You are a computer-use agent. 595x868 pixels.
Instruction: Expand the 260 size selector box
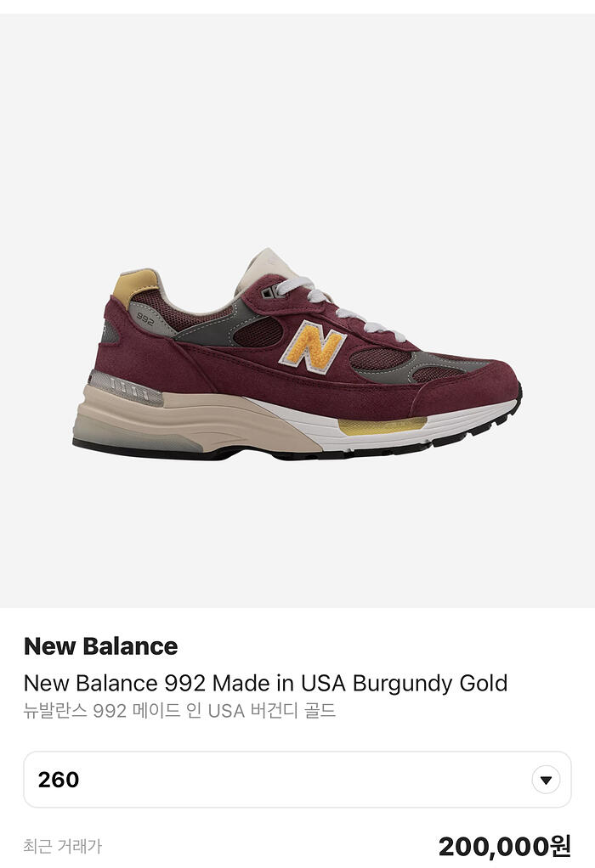[x=297, y=780]
